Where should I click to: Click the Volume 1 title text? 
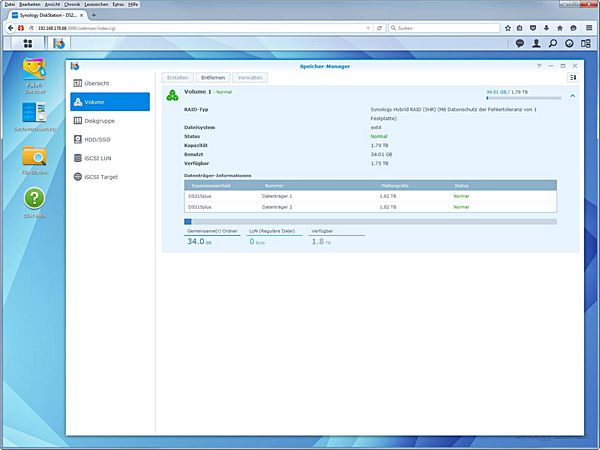pyautogui.click(x=197, y=92)
